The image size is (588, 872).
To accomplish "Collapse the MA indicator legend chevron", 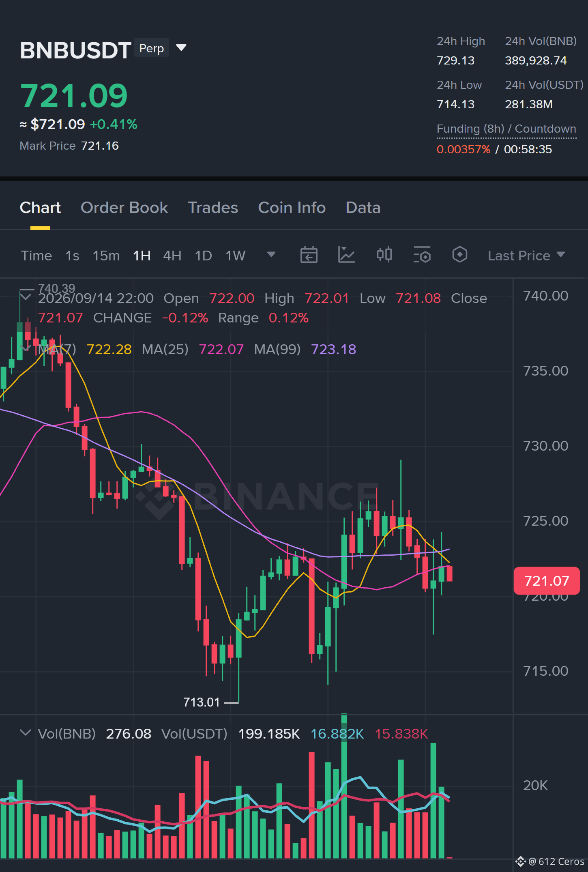I will (x=26, y=349).
